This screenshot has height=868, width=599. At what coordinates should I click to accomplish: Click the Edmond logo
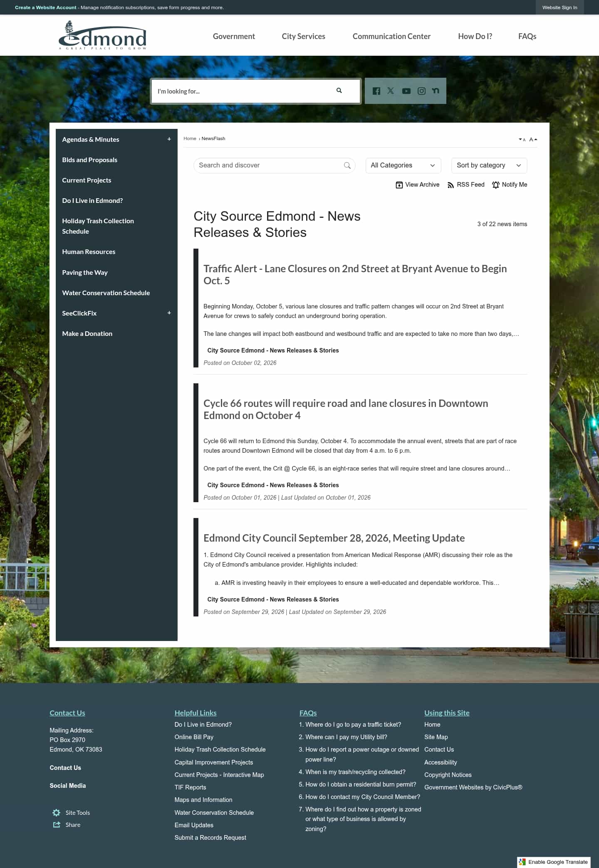point(102,36)
